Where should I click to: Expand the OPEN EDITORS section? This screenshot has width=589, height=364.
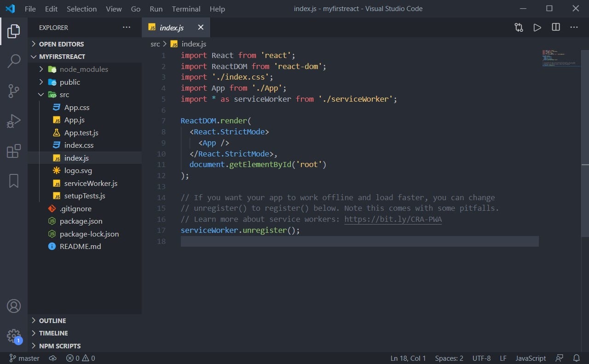(85, 44)
